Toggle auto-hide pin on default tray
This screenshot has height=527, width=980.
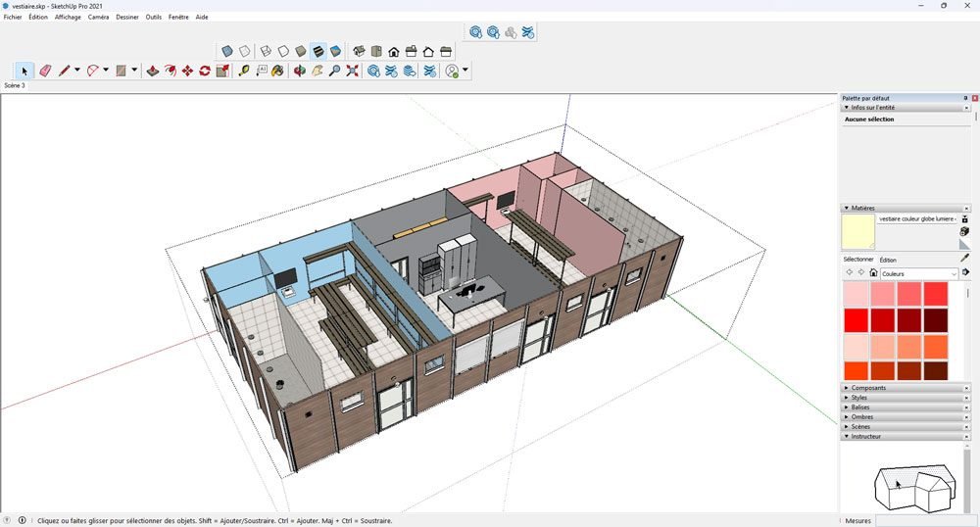pyautogui.click(x=965, y=98)
